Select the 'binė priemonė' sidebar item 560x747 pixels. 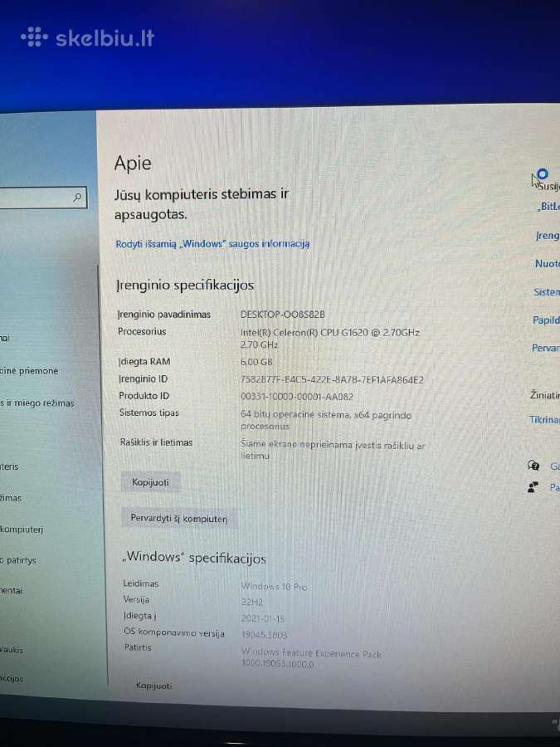[x=29, y=371]
